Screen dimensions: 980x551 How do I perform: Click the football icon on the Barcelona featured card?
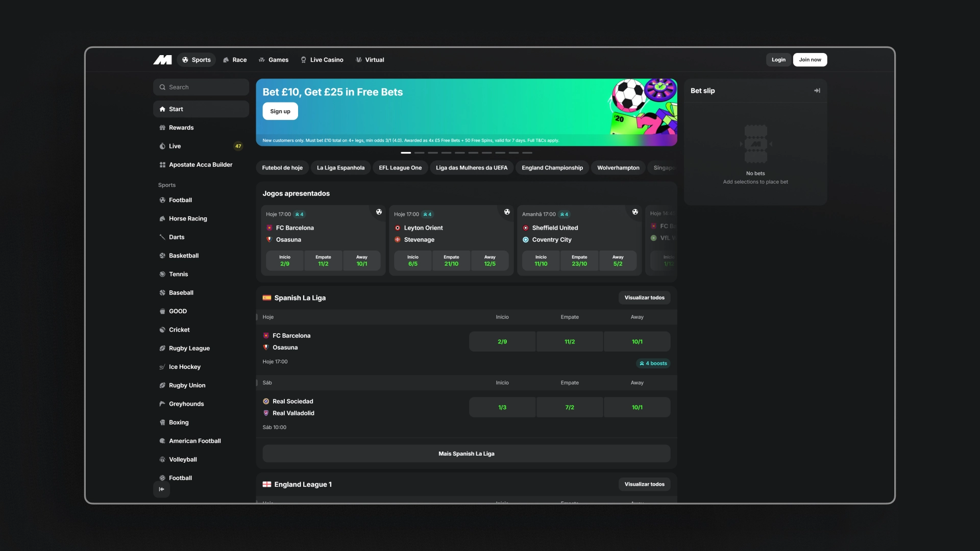point(379,212)
